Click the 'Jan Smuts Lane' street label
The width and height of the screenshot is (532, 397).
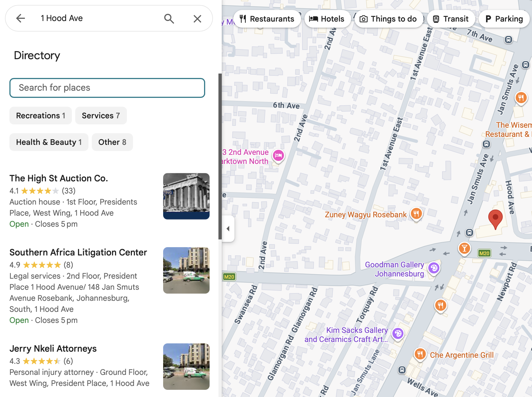coord(366,372)
